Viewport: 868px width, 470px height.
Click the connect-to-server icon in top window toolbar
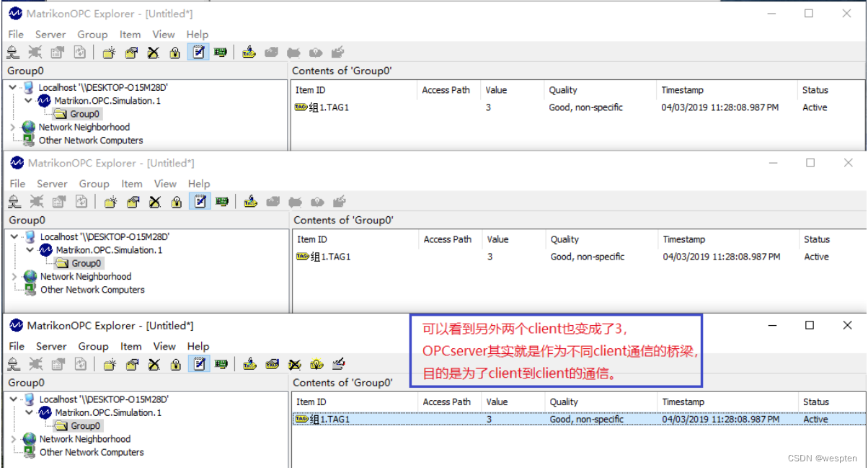(12, 52)
